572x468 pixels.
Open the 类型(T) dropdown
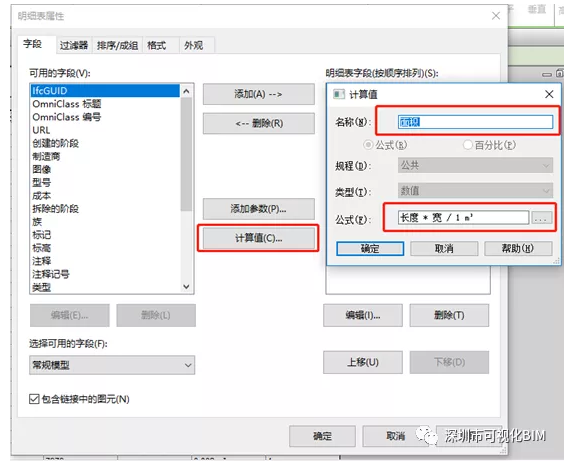coord(475,191)
